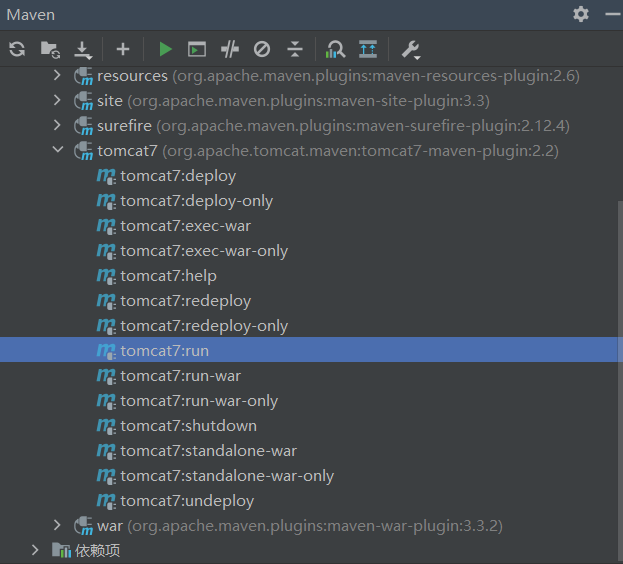Click the Maven panel title
Viewport: 623px width, 564px height.
31,15
